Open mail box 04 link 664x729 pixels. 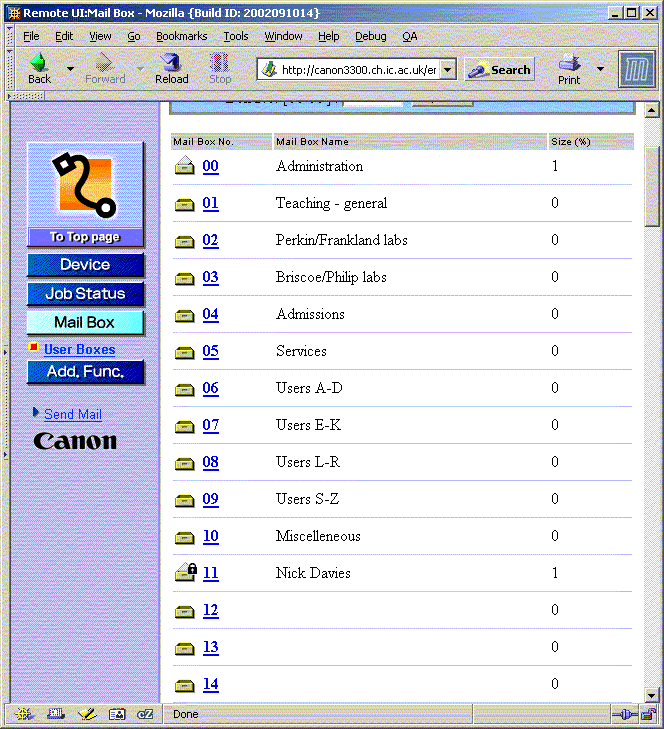tap(210, 315)
